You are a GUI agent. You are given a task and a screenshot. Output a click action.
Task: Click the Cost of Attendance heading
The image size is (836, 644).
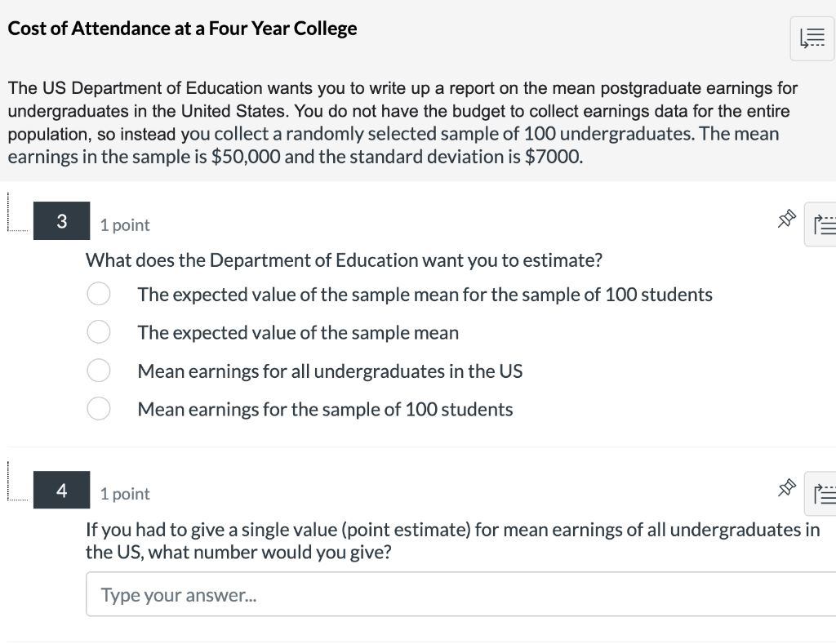tap(181, 28)
